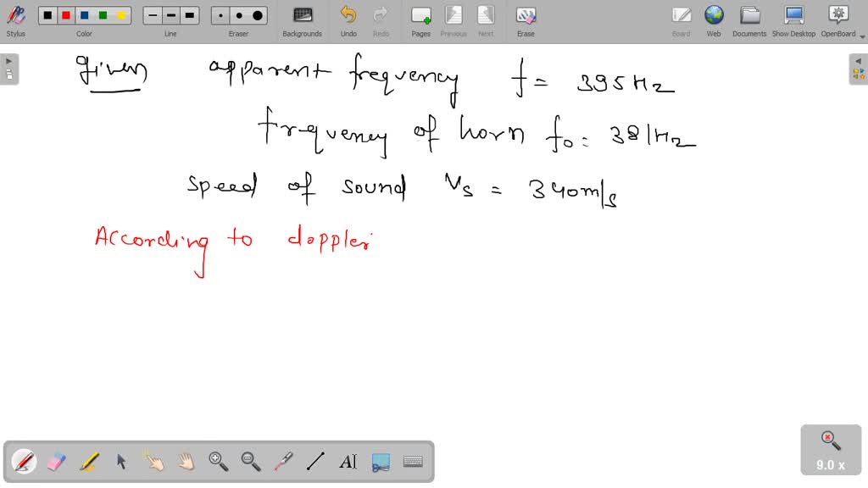868x488 pixels.
Task: Choose the small eraser size
Action: 221,15
